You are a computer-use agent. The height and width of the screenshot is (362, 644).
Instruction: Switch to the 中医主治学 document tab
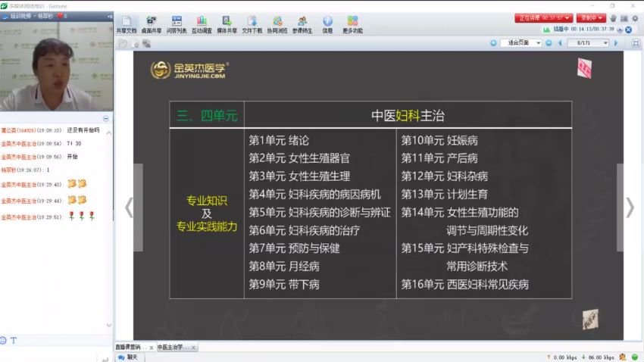[174, 347]
